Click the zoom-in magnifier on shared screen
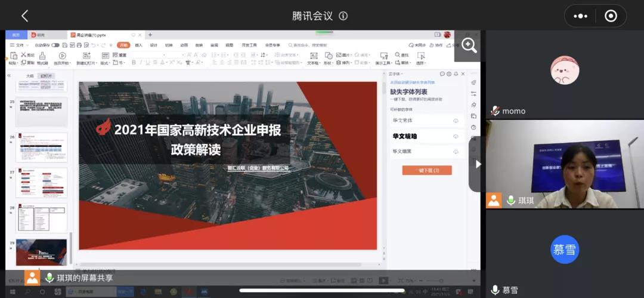 pyautogui.click(x=469, y=46)
